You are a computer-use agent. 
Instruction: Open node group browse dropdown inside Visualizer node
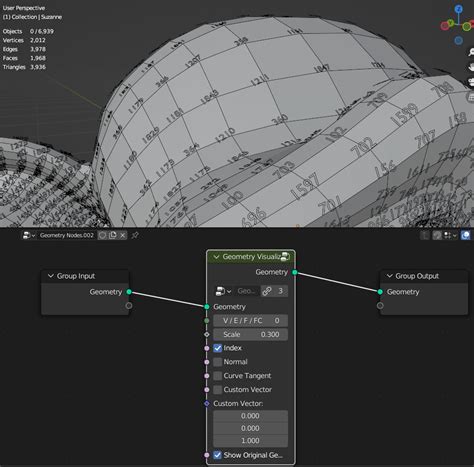click(x=223, y=291)
